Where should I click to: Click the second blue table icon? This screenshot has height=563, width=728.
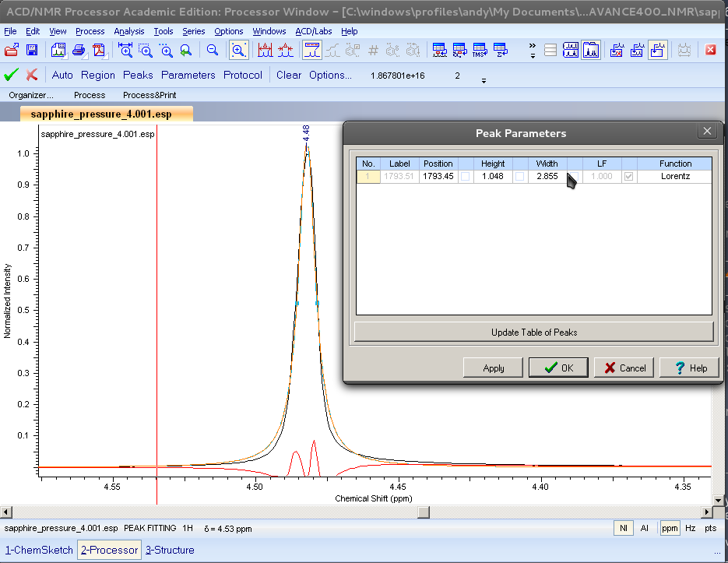[x=459, y=50]
